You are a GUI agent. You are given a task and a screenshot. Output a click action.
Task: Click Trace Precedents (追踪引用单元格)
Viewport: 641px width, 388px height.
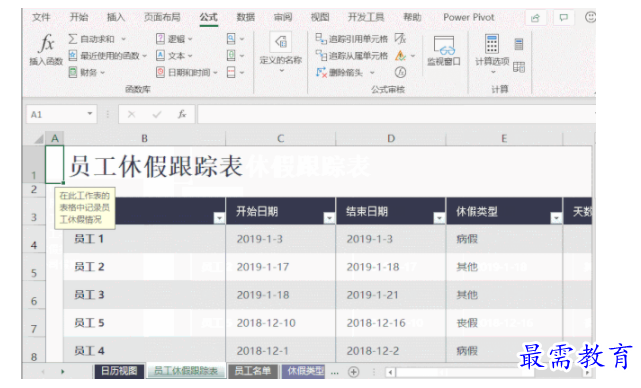[352, 39]
